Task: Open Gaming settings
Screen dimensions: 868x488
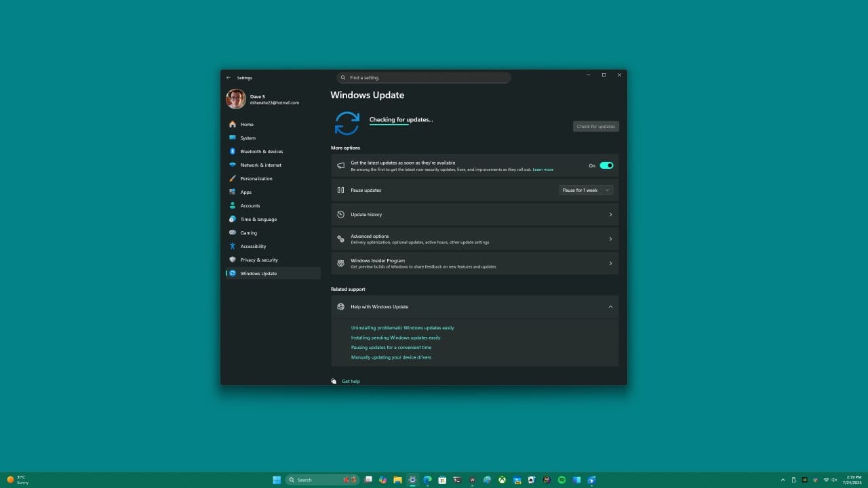Action: pyautogui.click(x=248, y=232)
